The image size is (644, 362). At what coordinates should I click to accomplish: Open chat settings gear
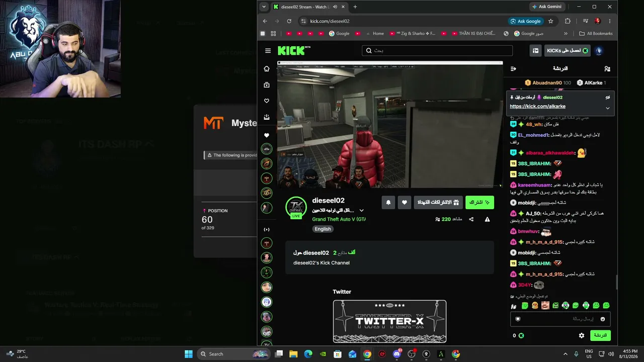click(x=582, y=335)
